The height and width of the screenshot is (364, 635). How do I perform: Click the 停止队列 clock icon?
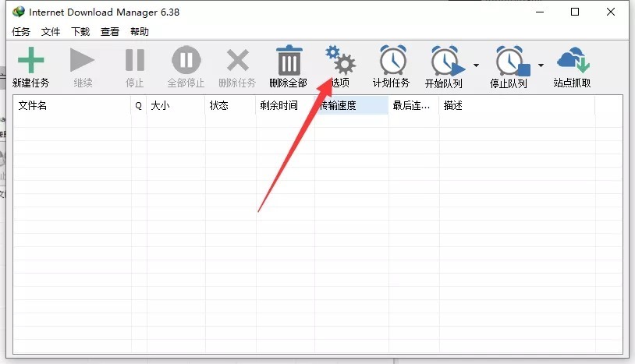coord(513,61)
